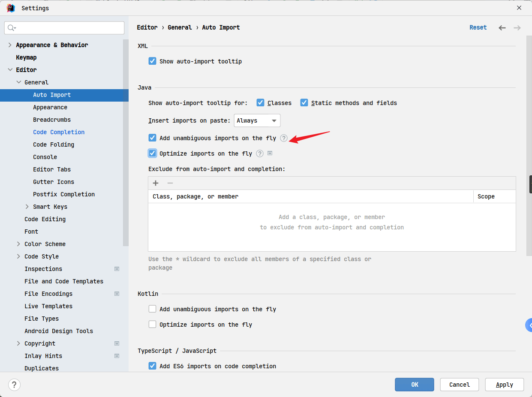Click the plus icon to add exclusion
Screen dimensions: 532x397
pyautogui.click(x=156, y=183)
